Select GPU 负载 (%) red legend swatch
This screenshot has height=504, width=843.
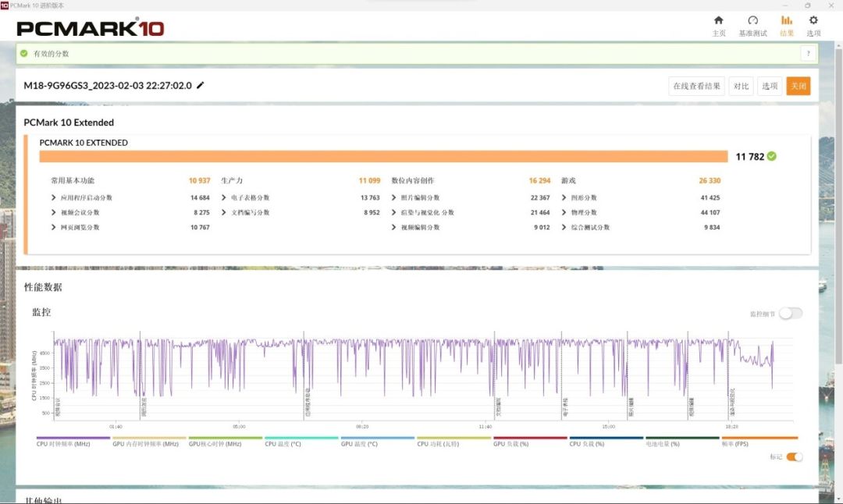tap(530, 438)
